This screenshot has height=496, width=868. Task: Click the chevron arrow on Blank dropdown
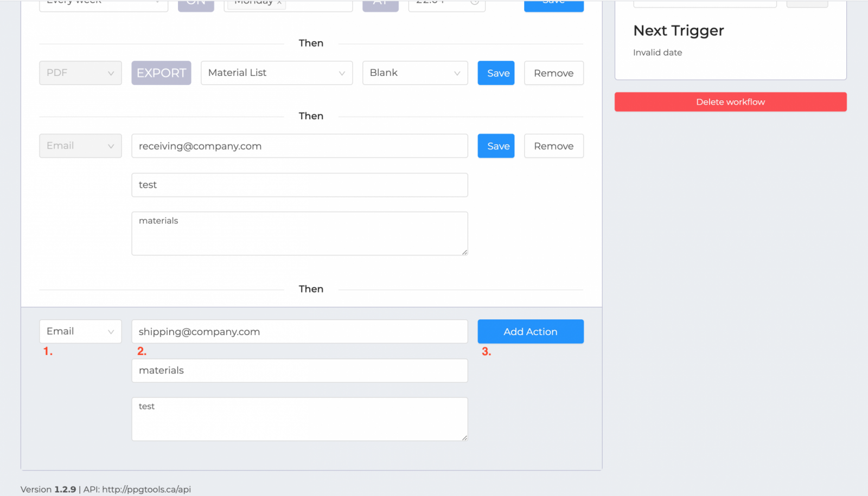(x=457, y=73)
